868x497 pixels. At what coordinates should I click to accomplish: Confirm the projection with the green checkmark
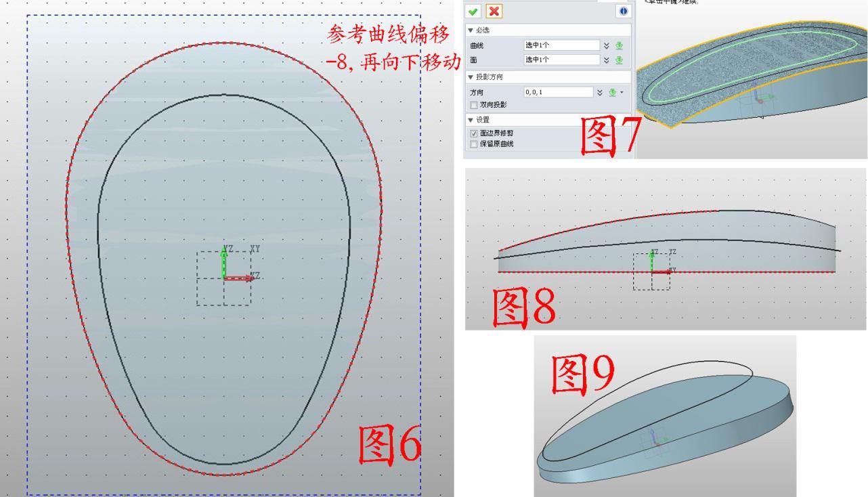(473, 12)
